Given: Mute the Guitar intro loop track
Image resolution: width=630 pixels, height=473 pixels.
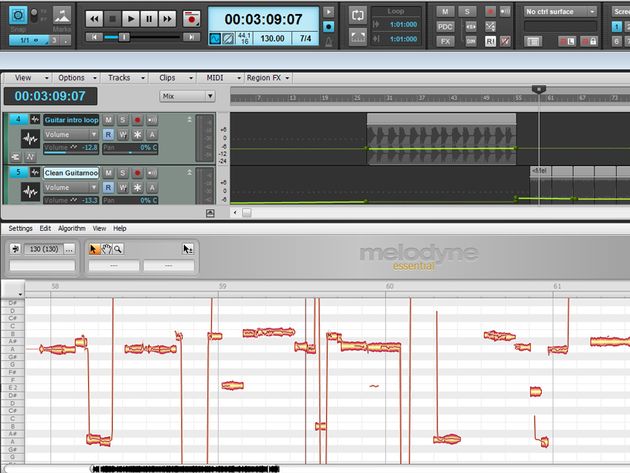Looking at the screenshot, I should pyautogui.click(x=108, y=120).
